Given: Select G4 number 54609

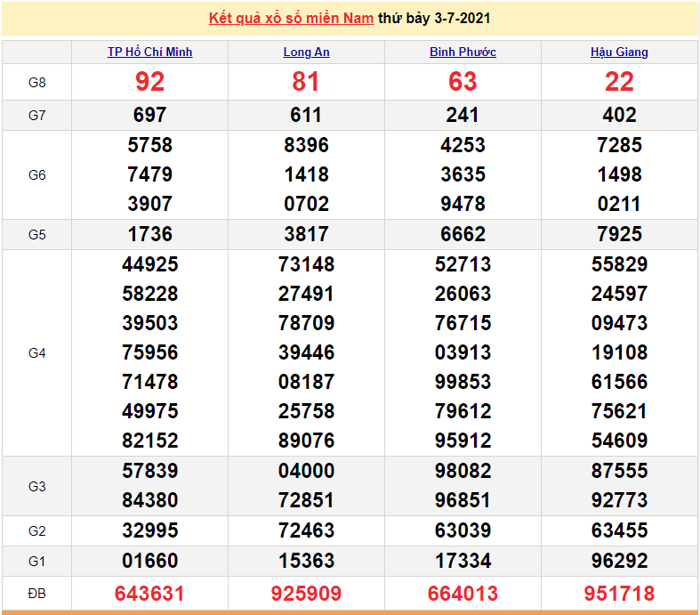Looking at the screenshot, I should [x=619, y=441].
